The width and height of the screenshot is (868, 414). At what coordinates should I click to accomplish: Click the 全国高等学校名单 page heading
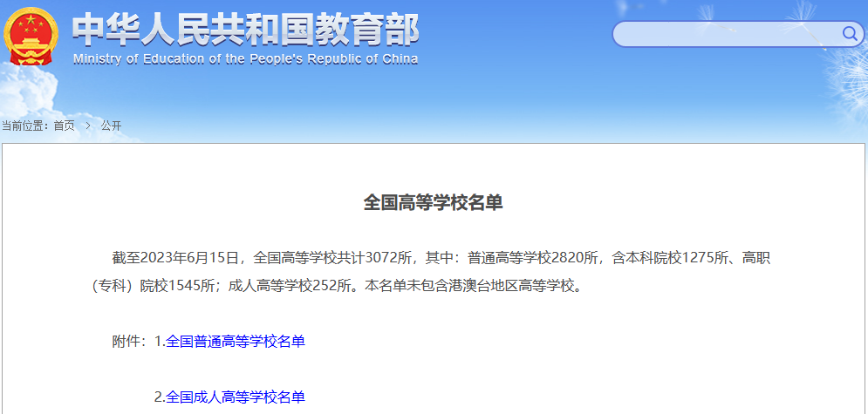coord(433,203)
